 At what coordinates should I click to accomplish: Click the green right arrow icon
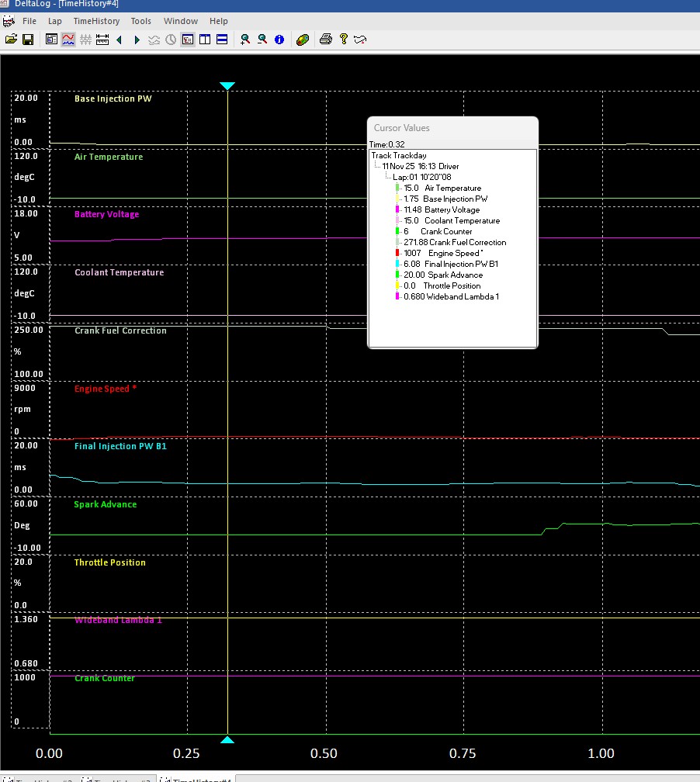(x=137, y=39)
